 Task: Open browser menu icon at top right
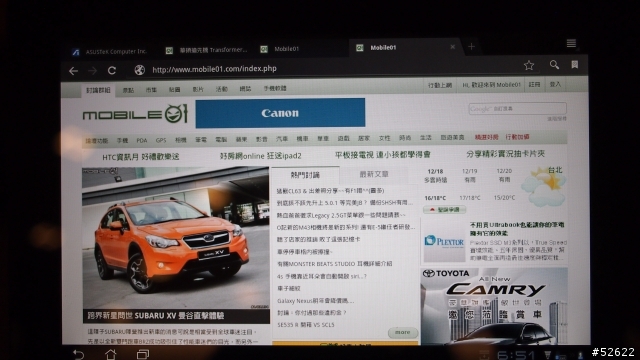tap(571, 43)
